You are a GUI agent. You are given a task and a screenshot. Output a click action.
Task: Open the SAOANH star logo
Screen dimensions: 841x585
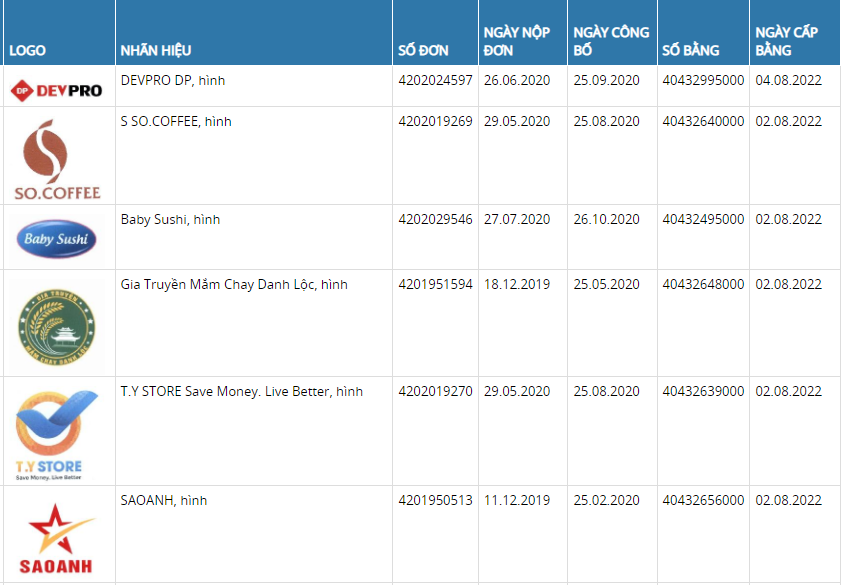coord(56,538)
